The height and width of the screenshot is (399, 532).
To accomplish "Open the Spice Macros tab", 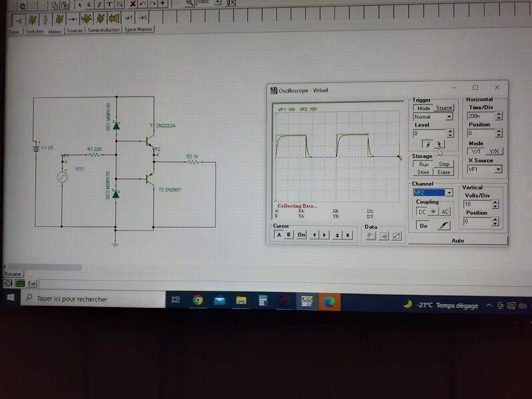I will point(138,30).
